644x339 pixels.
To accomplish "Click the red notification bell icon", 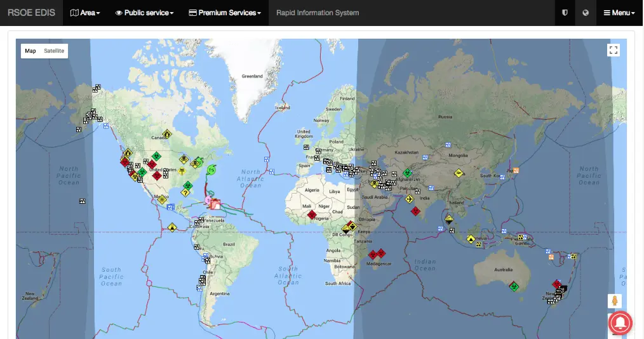I will click(621, 322).
